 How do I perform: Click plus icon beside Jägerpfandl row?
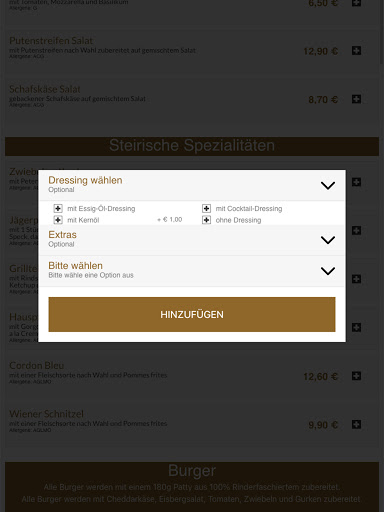356,230
